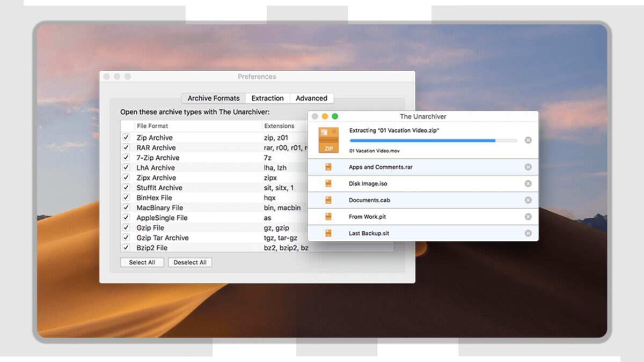
Task: Select the Apps and Comments.rar file name
Action: (x=380, y=167)
